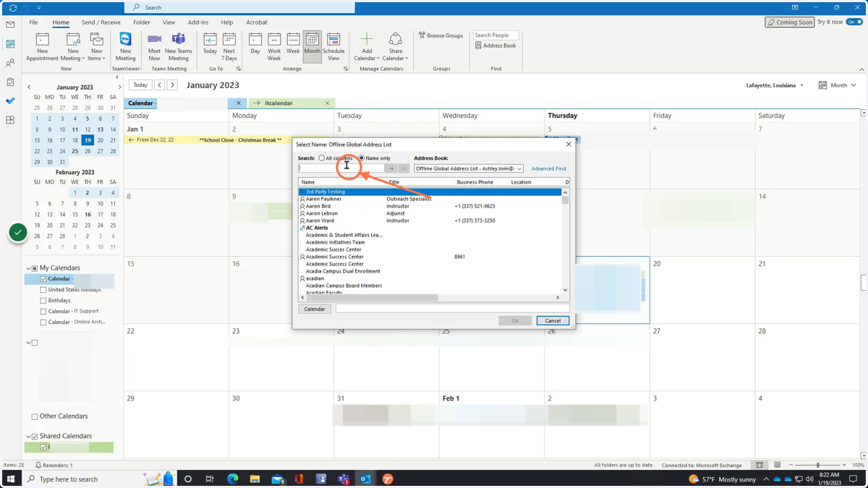Viewport: 868px width, 488px height.
Task: Open Microsoft Edge from taskbar
Action: coord(233,479)
